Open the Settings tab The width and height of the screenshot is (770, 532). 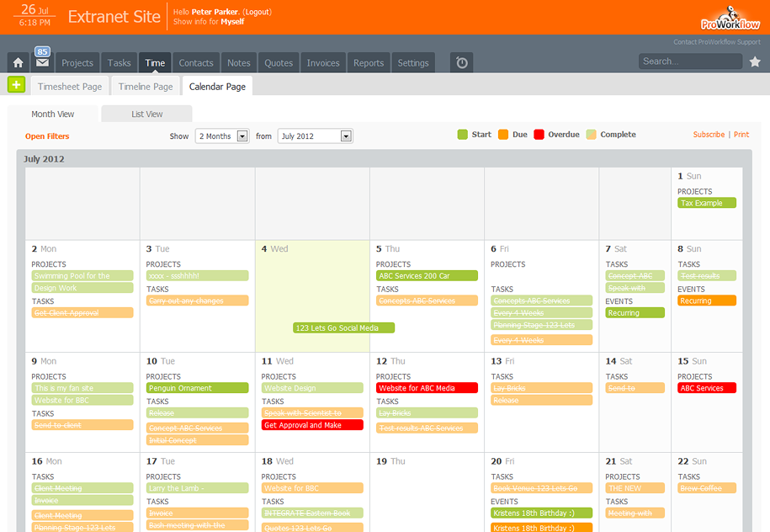click(x=413, y=63)
